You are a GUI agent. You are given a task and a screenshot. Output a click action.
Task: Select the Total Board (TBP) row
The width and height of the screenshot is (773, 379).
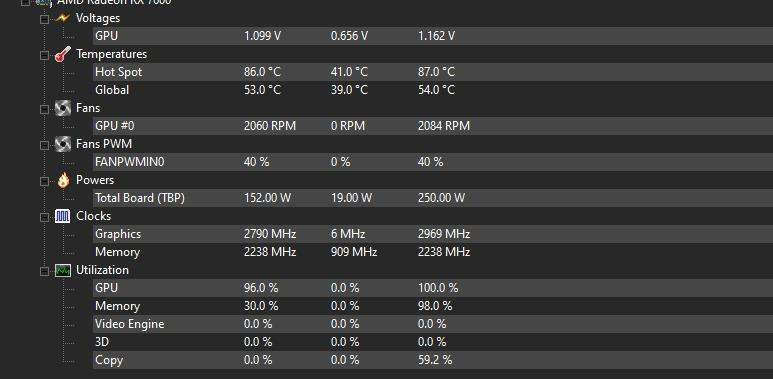pos(433,198)
